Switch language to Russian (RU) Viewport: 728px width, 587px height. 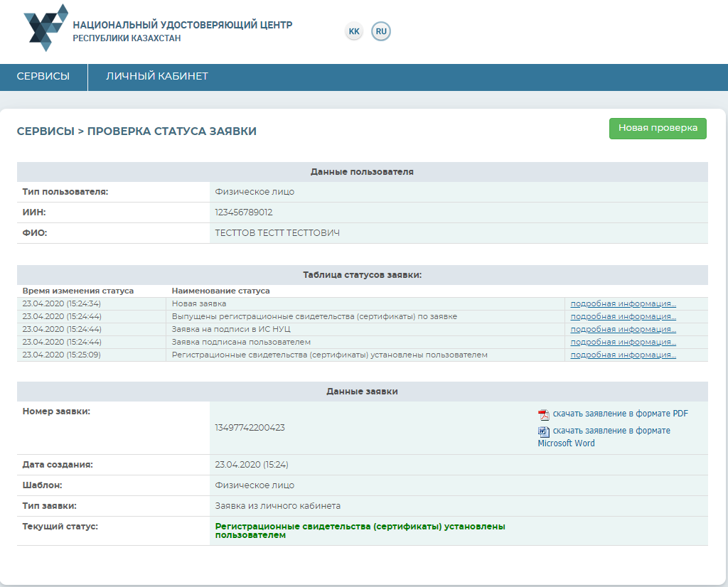coord(381,32)
